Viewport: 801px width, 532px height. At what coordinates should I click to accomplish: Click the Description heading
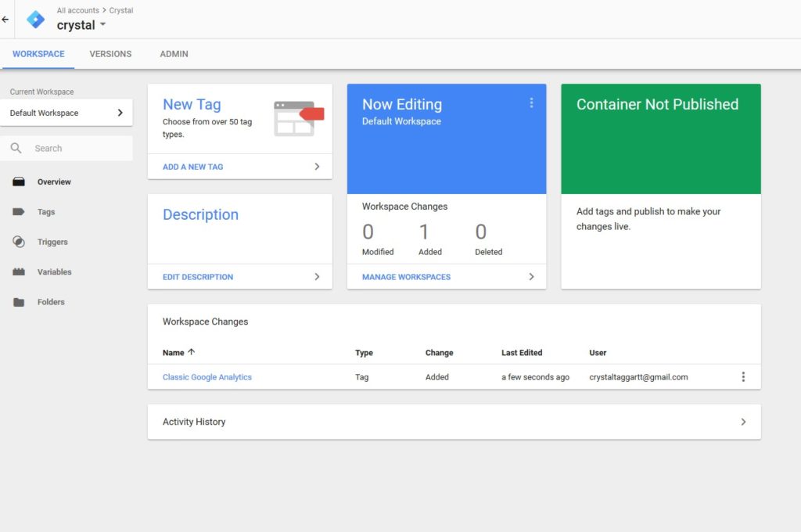pyautogui.click(x=200, y=214)
